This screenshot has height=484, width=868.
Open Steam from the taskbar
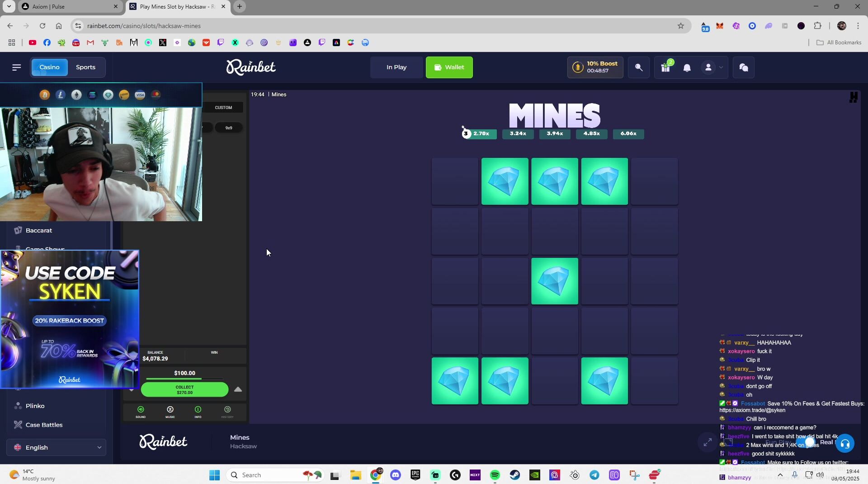coord(515,475)
